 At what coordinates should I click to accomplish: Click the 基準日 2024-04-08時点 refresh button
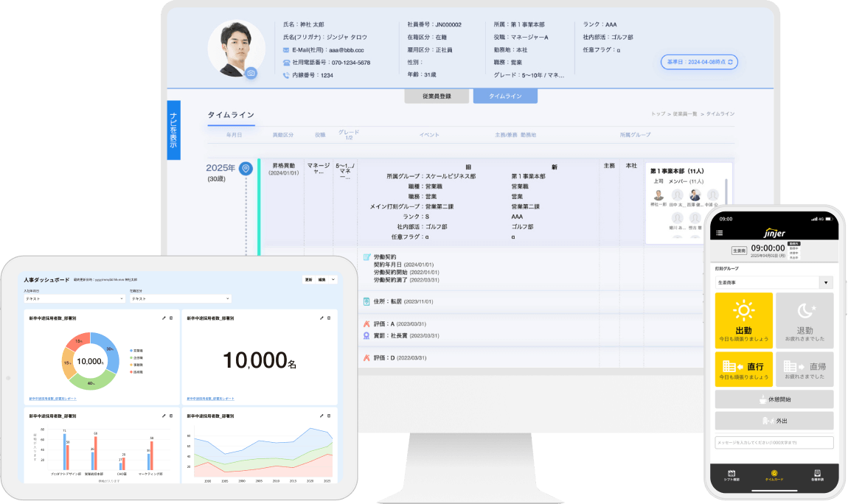coord(700,62)
